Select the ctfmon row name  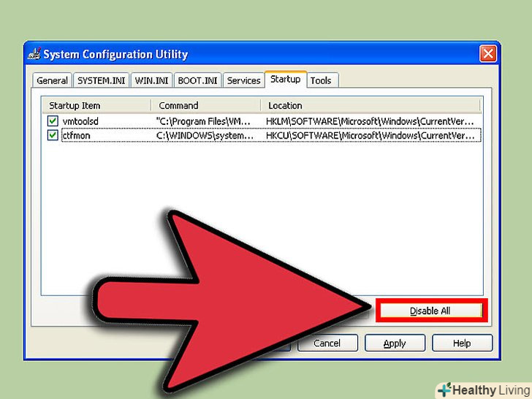[x=76, y=135]
